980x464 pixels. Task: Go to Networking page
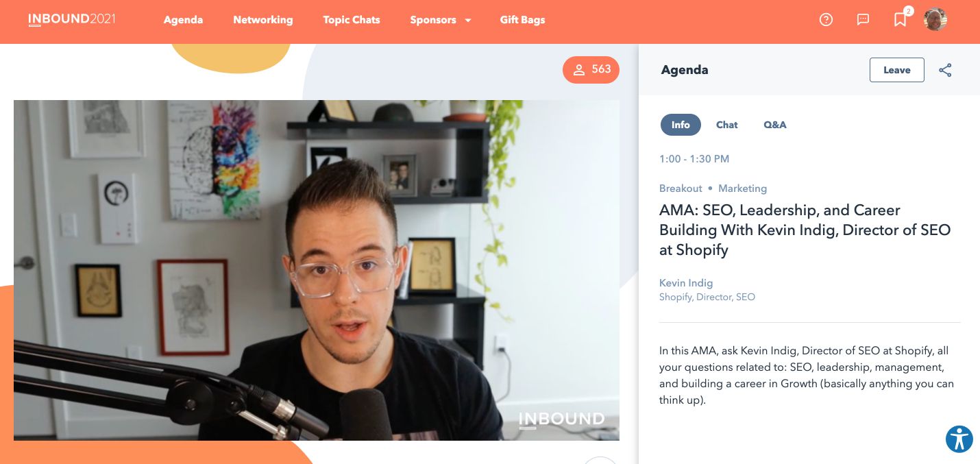pos(263,20)
